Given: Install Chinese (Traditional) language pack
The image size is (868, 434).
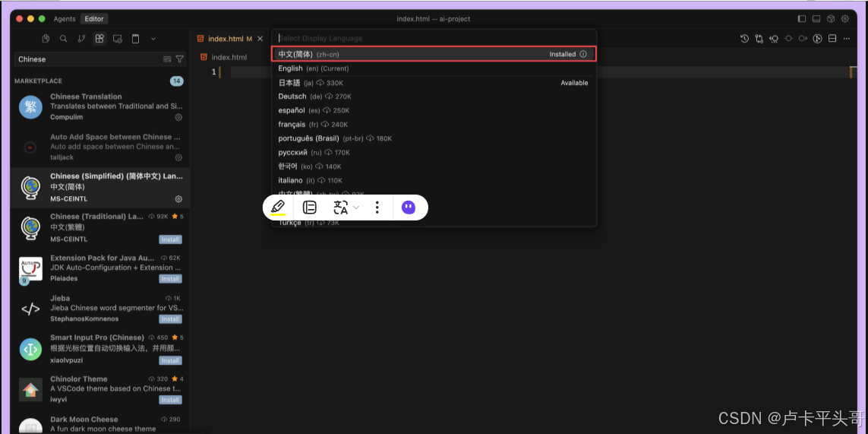Looking at the screenshot, I should click(170, 239).
